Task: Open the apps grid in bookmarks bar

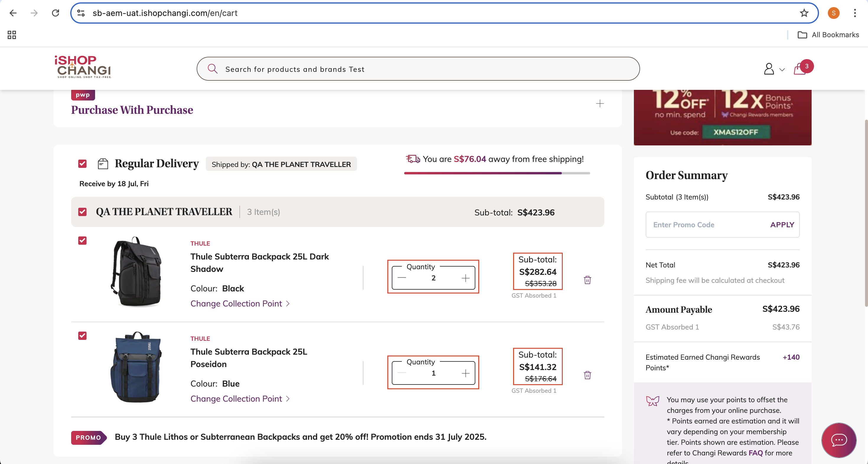Action: click(x=12, y=35)
